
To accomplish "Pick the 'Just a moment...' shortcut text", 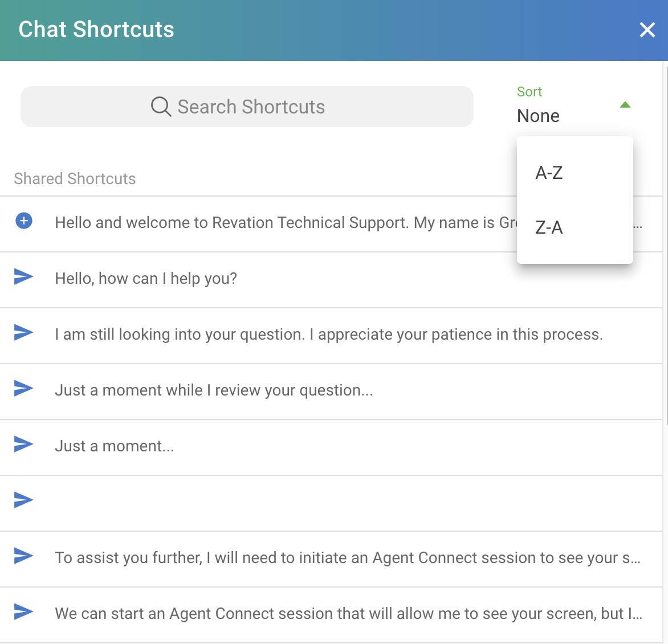I will [115, 446].
